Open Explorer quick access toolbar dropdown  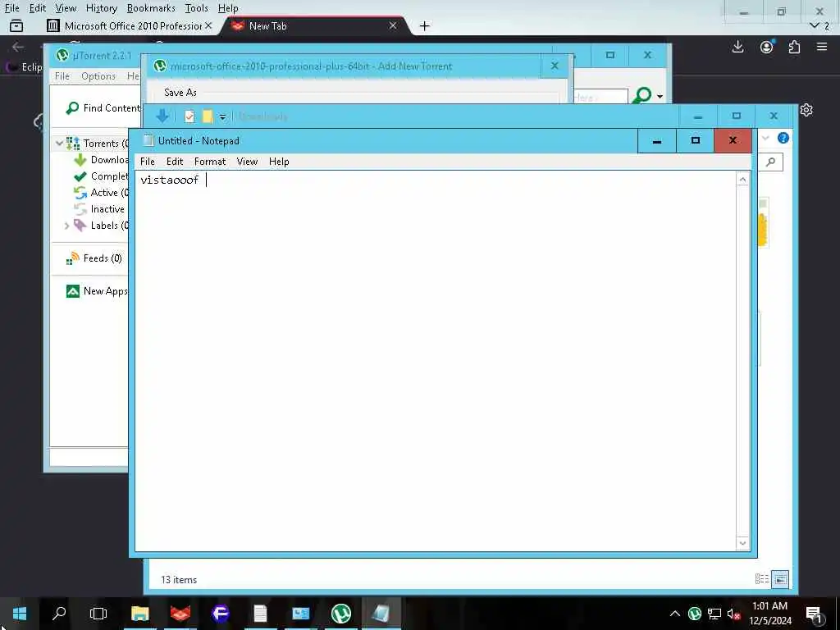click(x=222, y=116)
